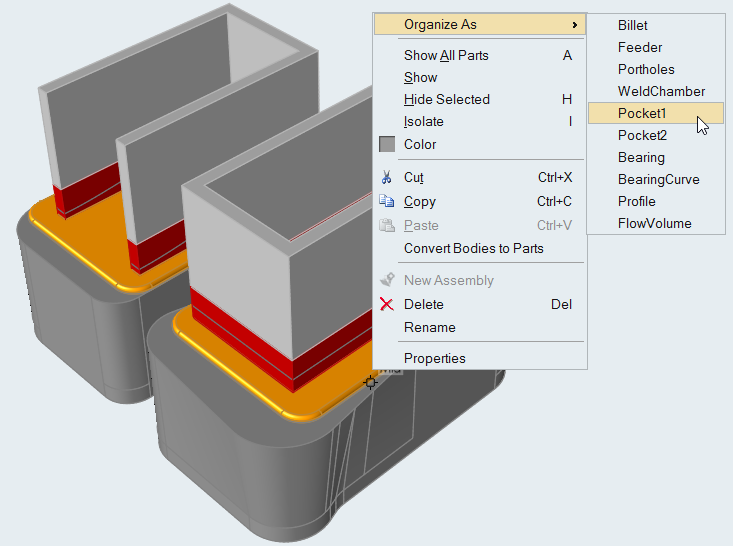The width and height of the screenshot is (733, 546).
Task: Choose Bearing in the submenu
Action: tap(641, 158)
